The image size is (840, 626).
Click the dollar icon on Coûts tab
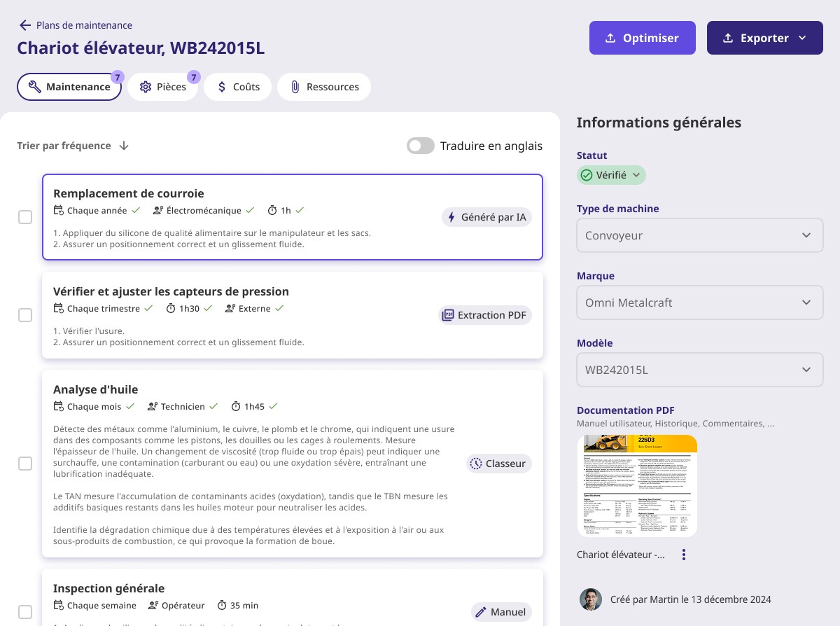pos(221,86)
